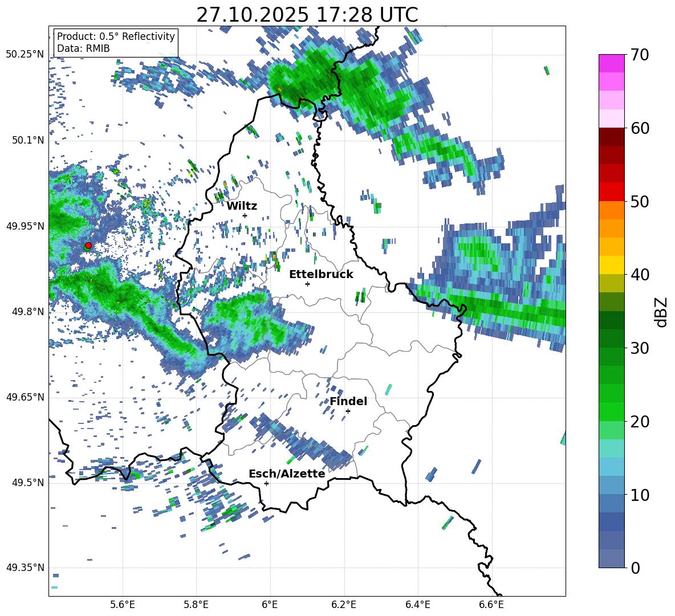Viewport: 675px width, 616px height.
Task: Click the 'Ettelbruck' city label
Action: point(321,275)
